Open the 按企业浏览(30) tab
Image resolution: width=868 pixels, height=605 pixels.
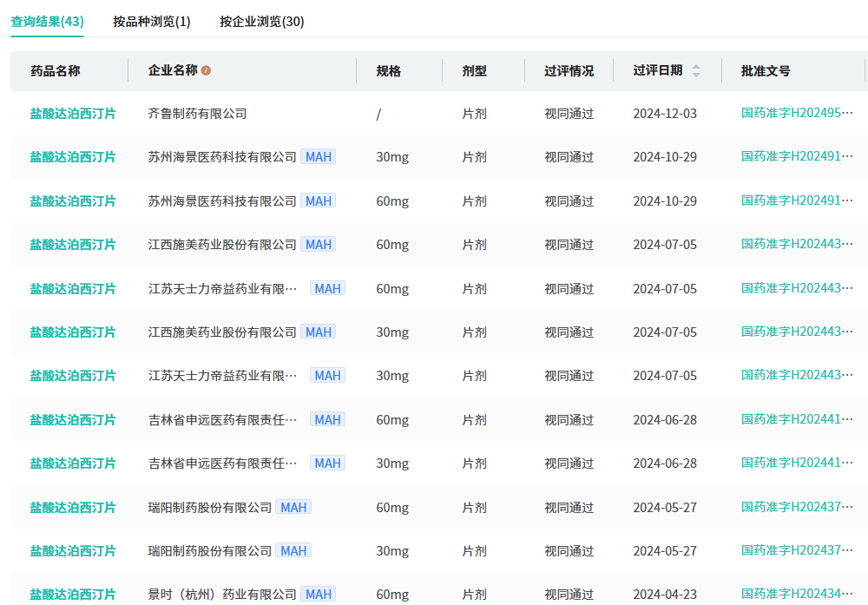click(x=262, y=22)
